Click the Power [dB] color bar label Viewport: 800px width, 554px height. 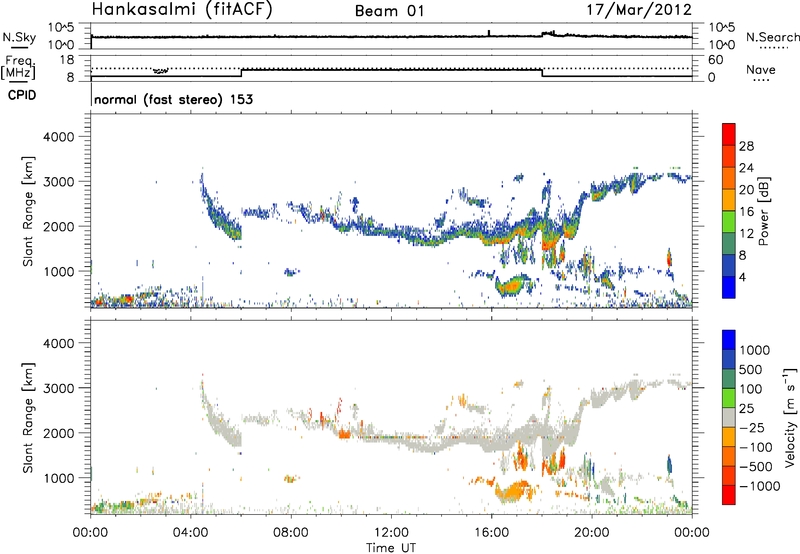763,211
